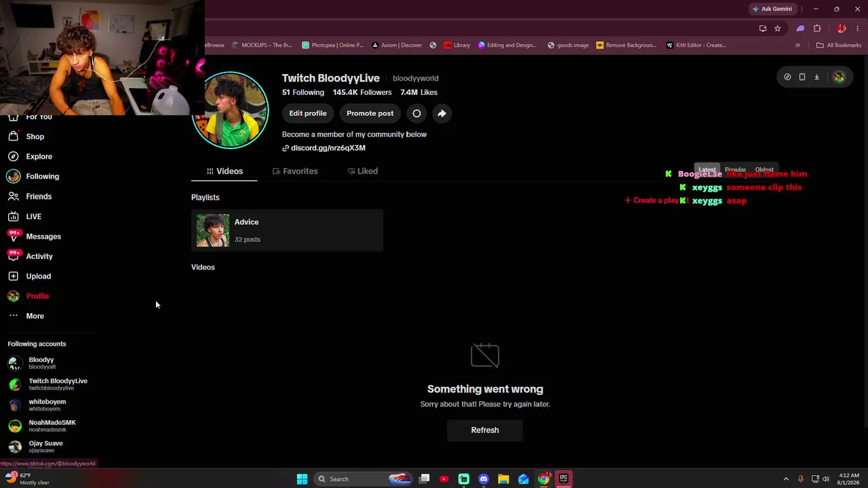Open the Photopea bookmark
This screenshot has height=488, width=868.
point(332,45)
